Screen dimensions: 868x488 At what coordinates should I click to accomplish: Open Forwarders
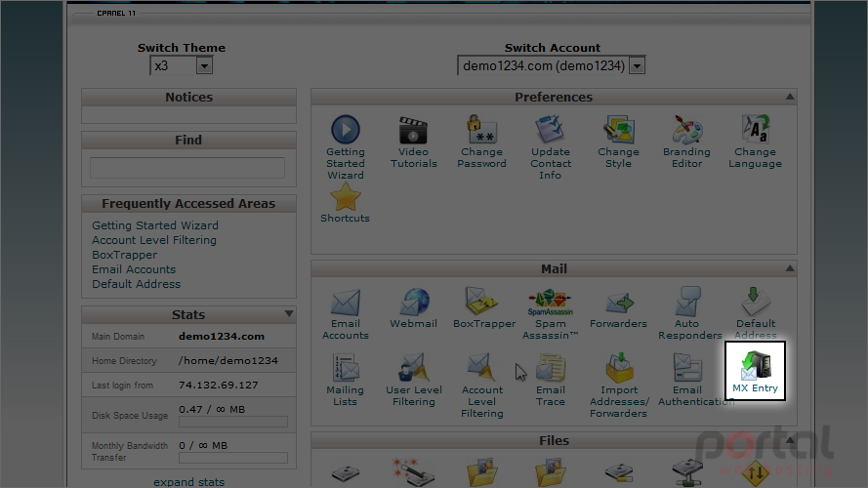619,303
